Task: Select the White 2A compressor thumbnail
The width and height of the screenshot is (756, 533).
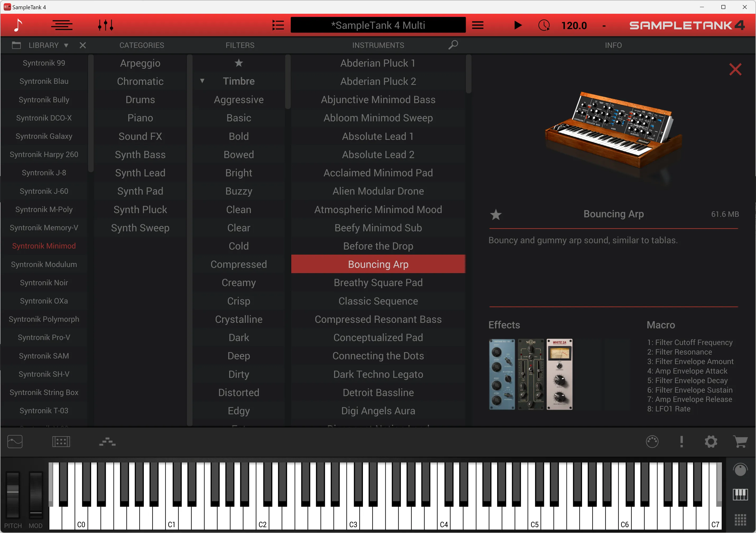Action: 559,374
